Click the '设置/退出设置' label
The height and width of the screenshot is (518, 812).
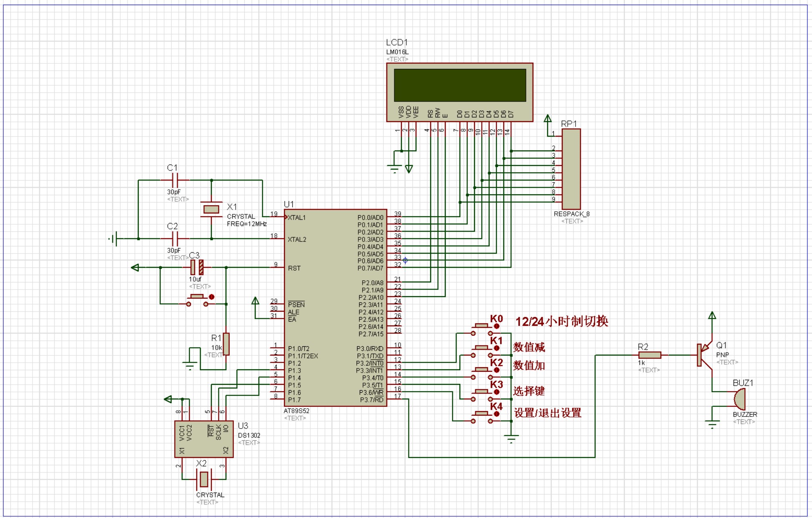tap(548, 413)
